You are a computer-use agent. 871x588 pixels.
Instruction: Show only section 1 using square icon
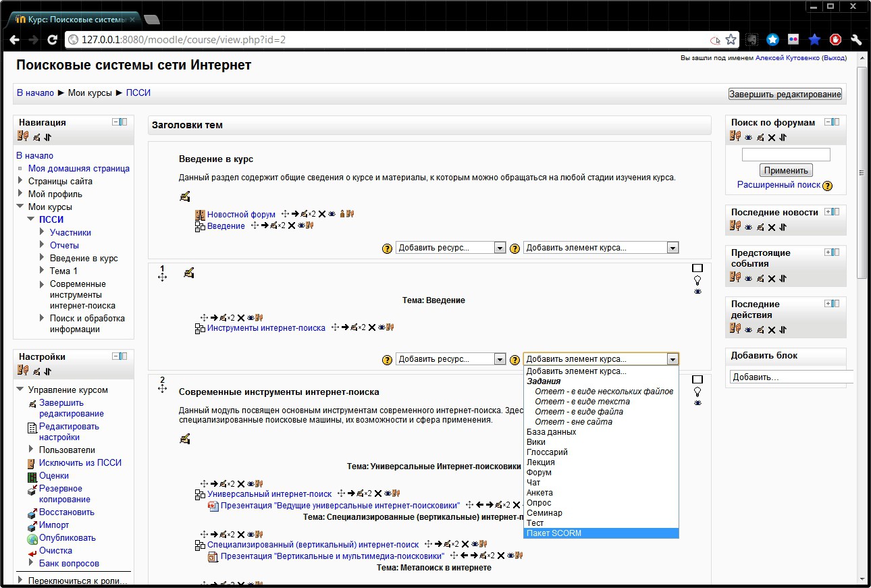tap(697, 268)
